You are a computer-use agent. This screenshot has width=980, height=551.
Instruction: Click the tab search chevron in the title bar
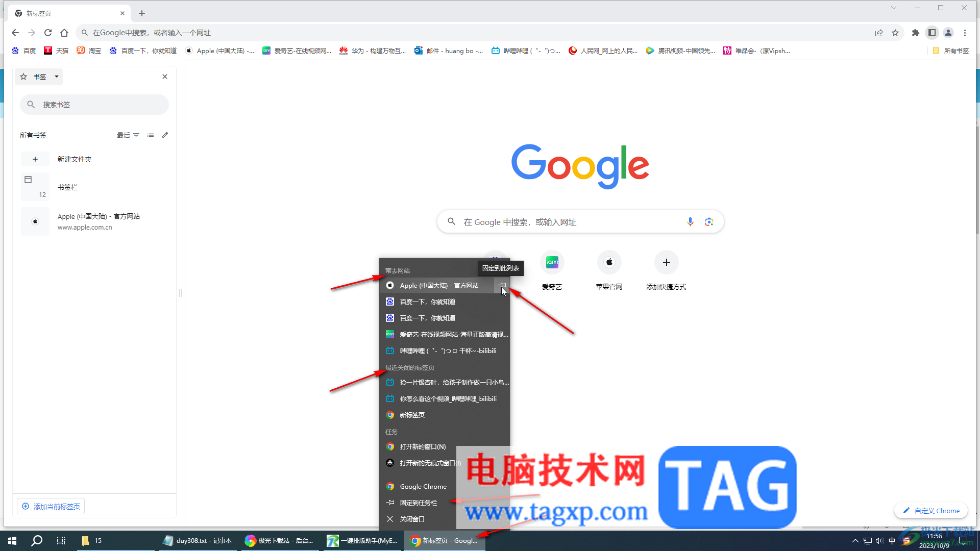(894, 8)
